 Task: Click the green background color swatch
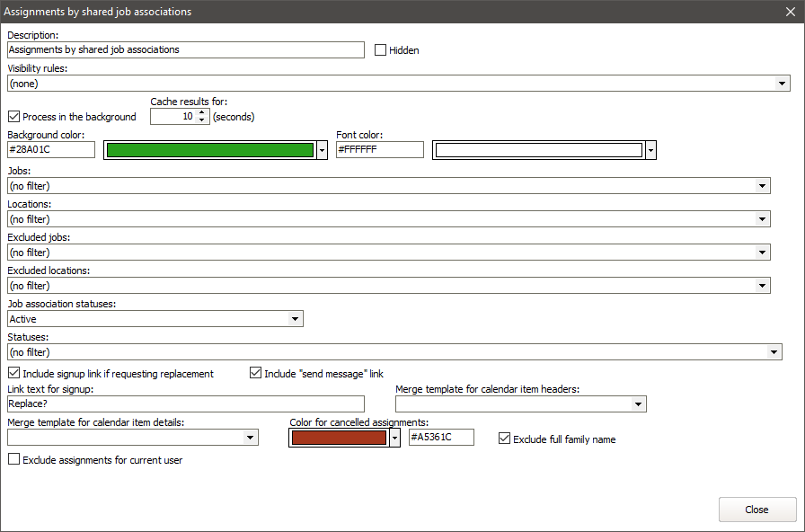(x=209, y=150)
